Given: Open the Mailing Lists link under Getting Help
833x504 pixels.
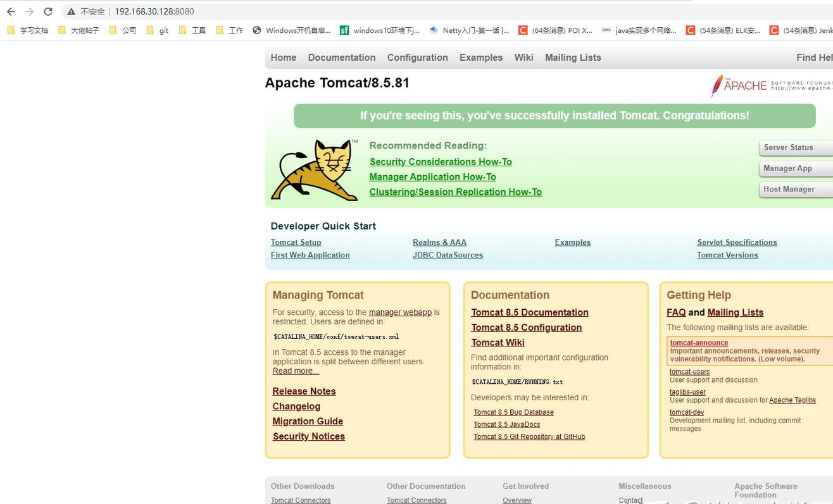Looking at the screenshot, I should point(736,312).
